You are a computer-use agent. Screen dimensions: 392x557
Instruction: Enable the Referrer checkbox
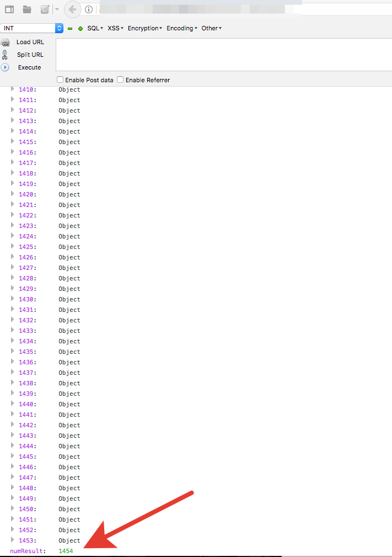point(120,79)
